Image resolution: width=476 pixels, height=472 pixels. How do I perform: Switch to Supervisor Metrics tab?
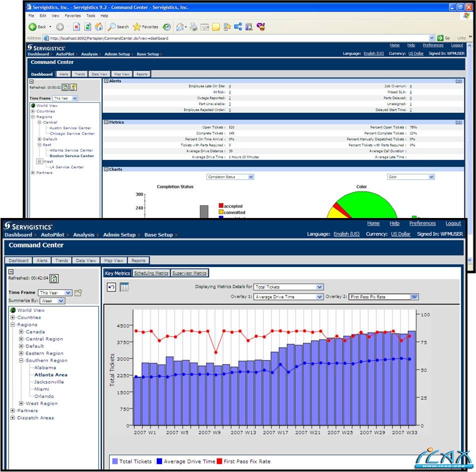189,273
